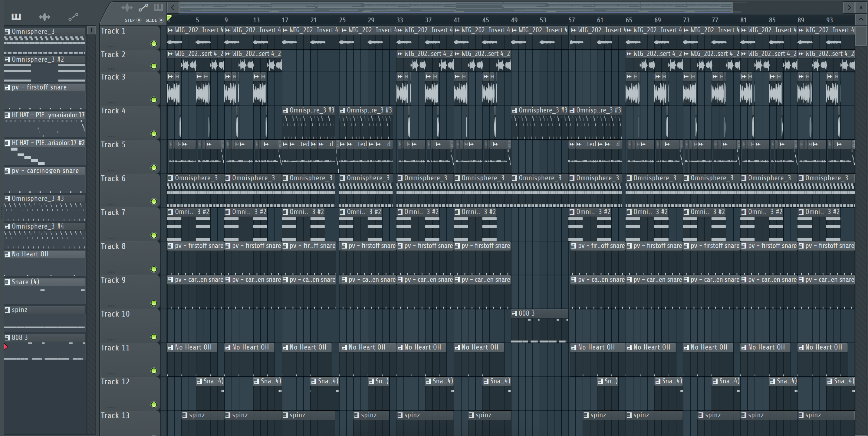Open audio clip menu icon of first WIG_202..sert 4_2 clip
The width and height of the screenshot is (868, 436).
pyautogui.click(x=170, y=54)
